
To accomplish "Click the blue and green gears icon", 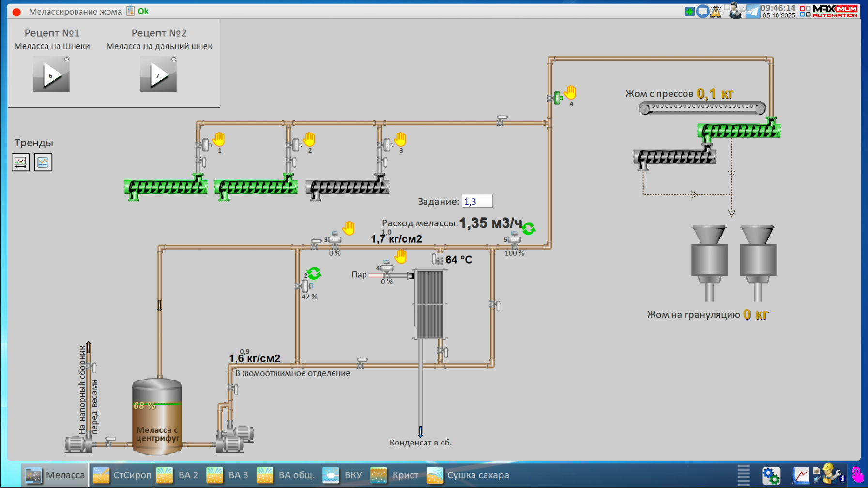I will tap(771, 475).
